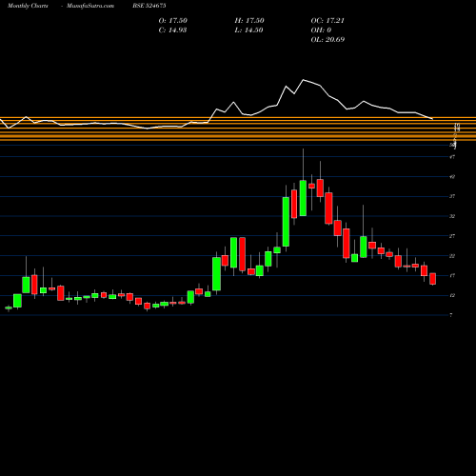Click the 'Monthly Charts' title text
Image resolution: width=476 pixels, height=476 pixels.
point(28,6)
